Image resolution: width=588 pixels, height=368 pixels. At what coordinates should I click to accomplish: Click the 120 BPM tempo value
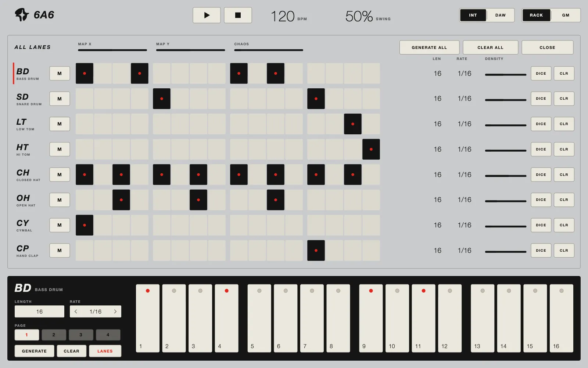coord(283,16)
